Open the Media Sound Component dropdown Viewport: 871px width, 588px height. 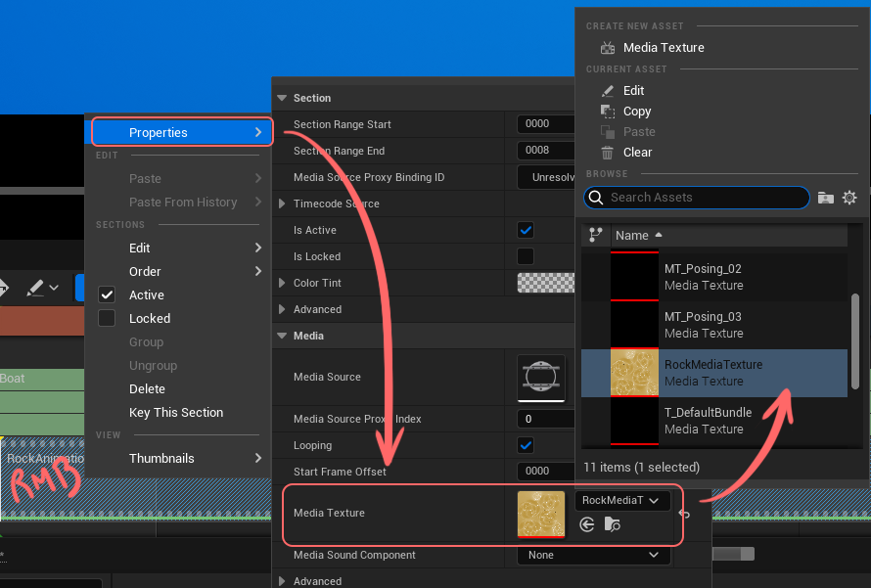click(x=593, y=555)
